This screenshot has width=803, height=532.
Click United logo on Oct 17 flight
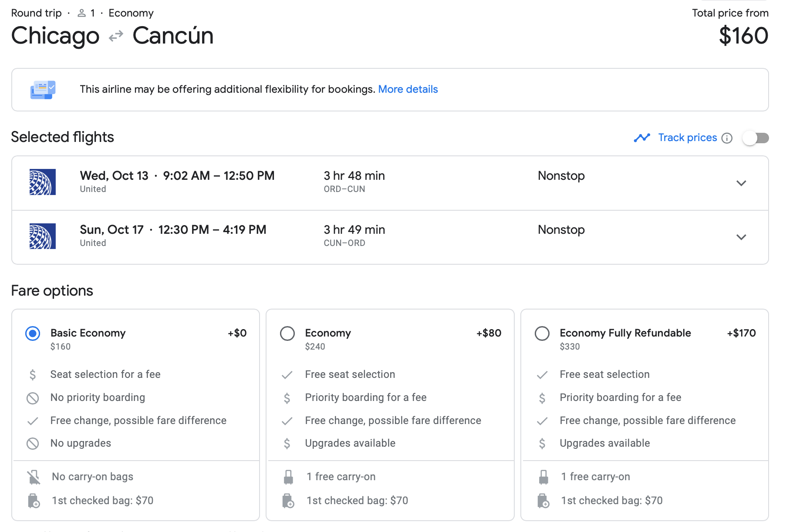tap(43, 236)
